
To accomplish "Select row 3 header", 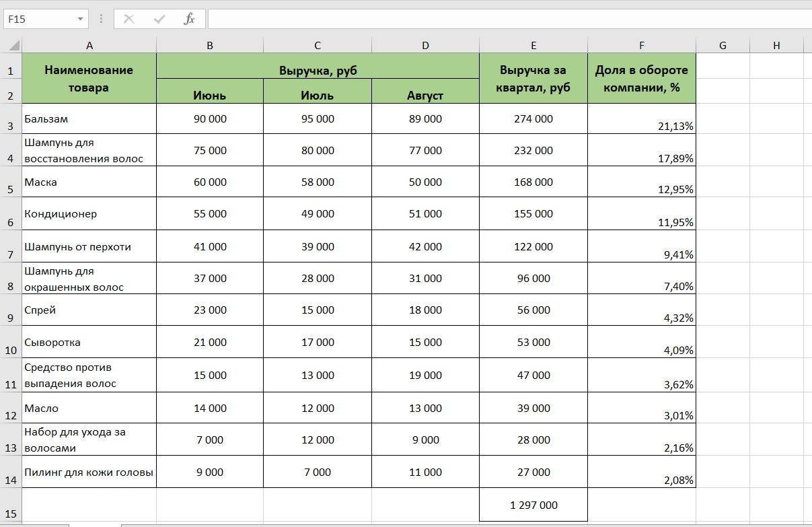I will click(x=11, y=119).
